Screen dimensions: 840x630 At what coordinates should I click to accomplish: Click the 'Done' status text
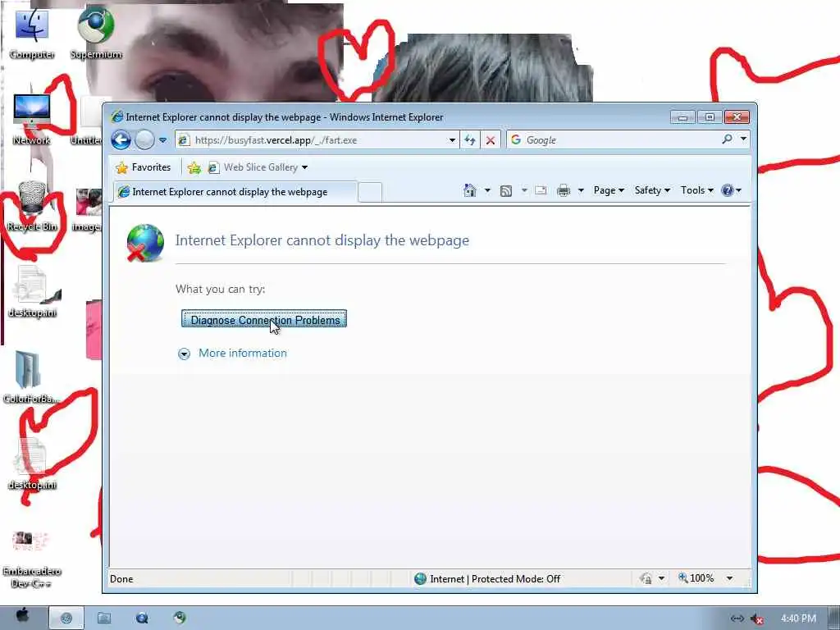(x=121, y=578)
